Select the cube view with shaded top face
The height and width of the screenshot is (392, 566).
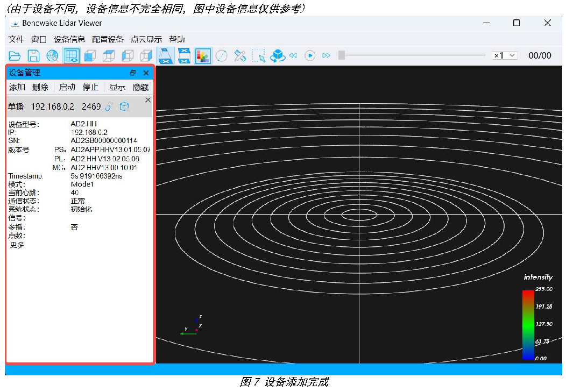[x=109, y=56]
